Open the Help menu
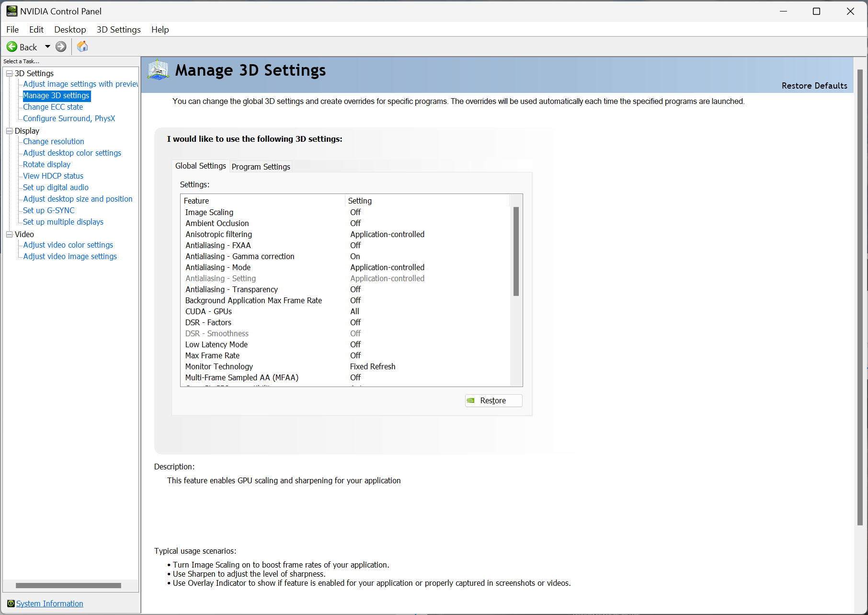This screenshot has width=868, height=615. [160, 29]
